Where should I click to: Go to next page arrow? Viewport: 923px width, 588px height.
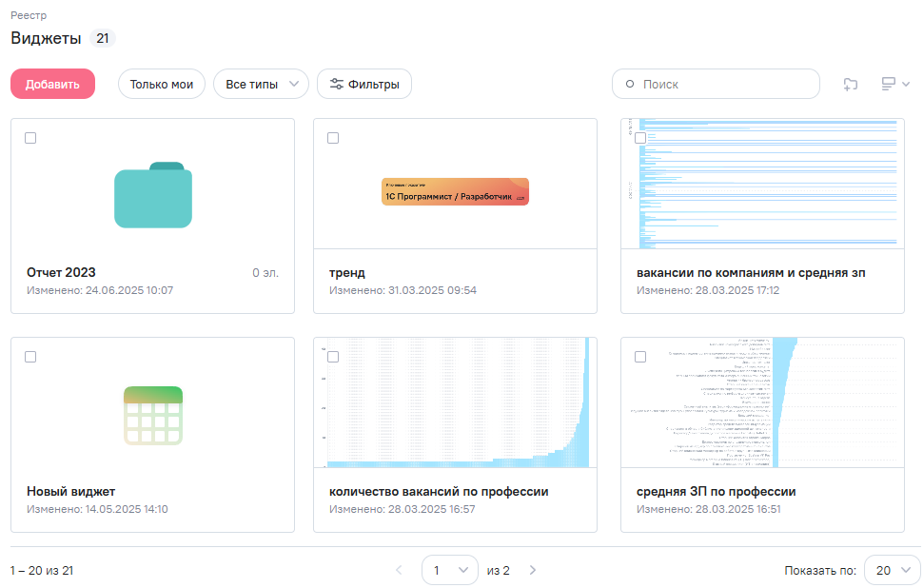pyautogui.click(x=533, y=570)
